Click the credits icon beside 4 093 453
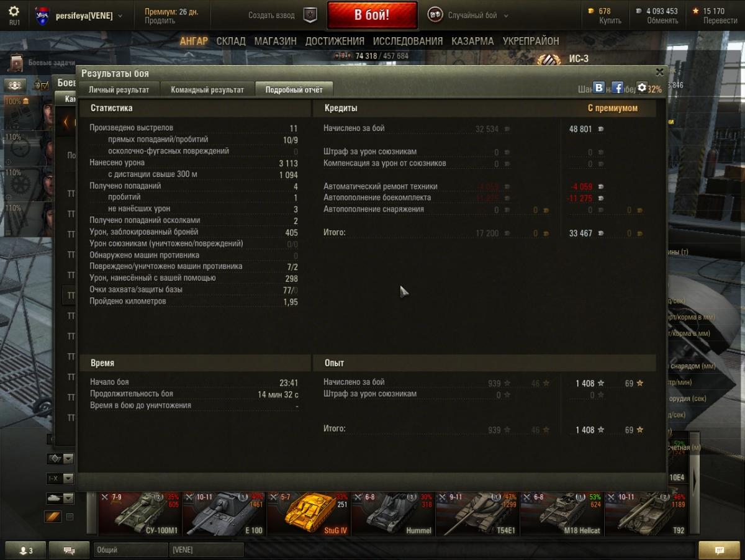 639,11
